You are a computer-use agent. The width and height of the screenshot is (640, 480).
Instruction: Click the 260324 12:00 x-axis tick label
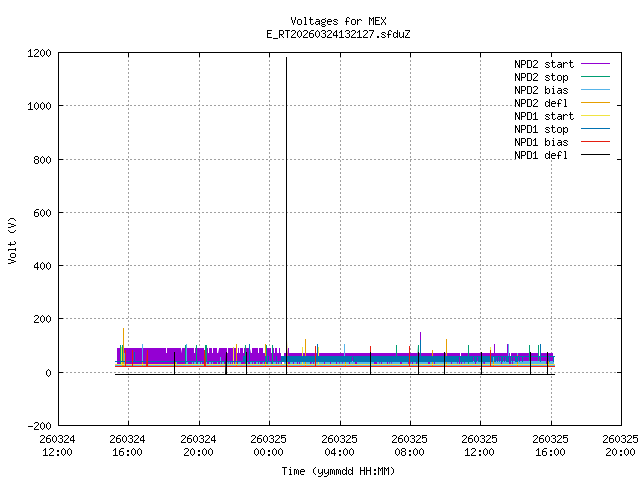pyautogui.click(x=57, y=445)
